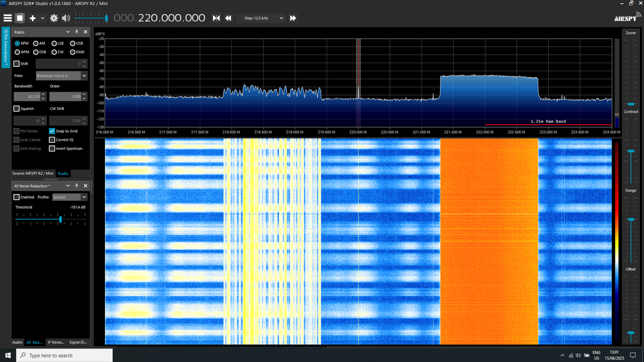Switch to the AF Noi... tab
This screenshot has height=362, width=644.
coord(34,342)
